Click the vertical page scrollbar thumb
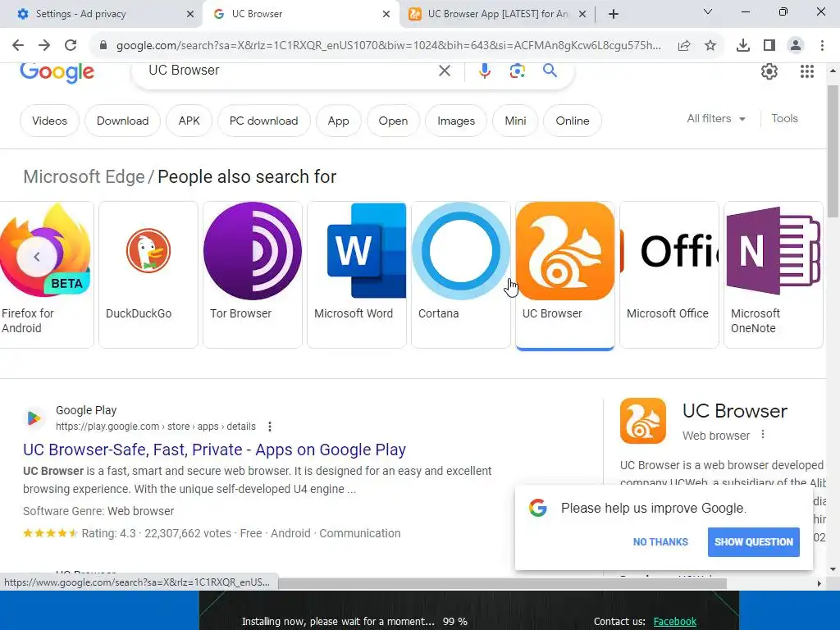The image size is (840, 630). click(832, 151)
